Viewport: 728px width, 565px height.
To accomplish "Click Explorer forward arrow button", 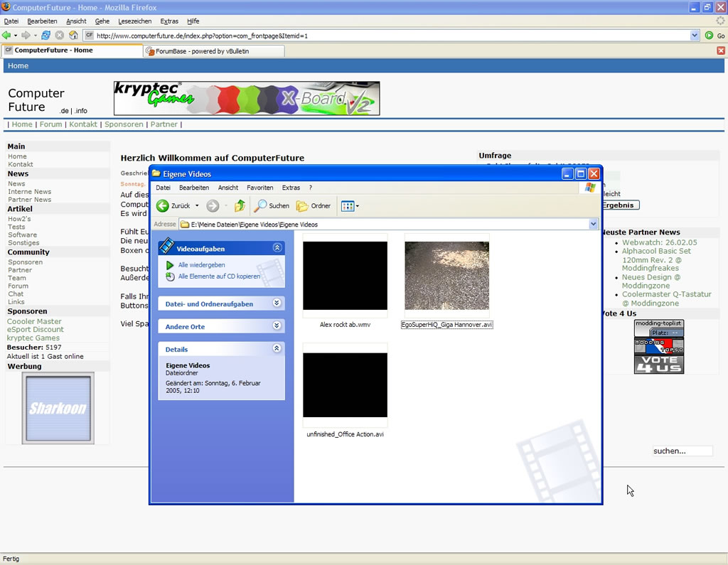I will click(213, 205).
